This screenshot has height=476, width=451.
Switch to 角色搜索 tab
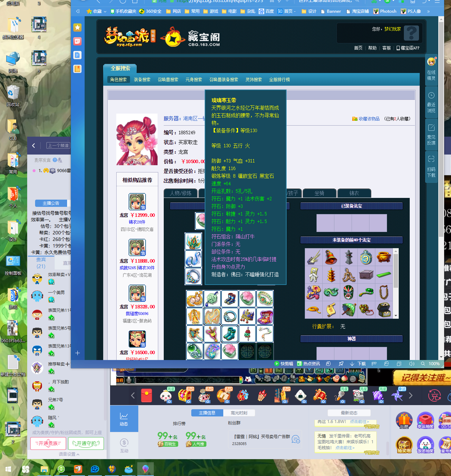[x=119, y=80]
